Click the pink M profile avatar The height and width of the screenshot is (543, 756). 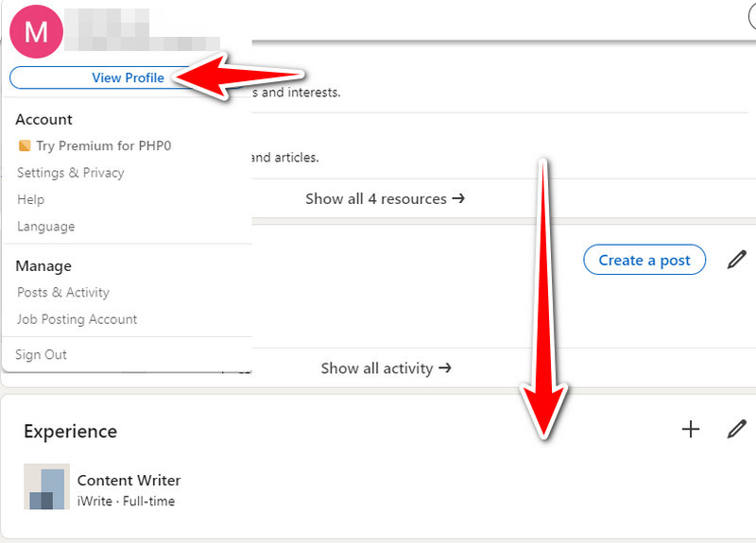point(36,31)
